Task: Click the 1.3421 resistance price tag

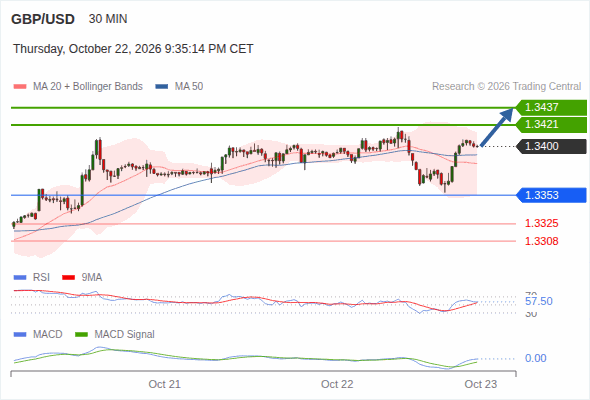Action: pos(551,125)
